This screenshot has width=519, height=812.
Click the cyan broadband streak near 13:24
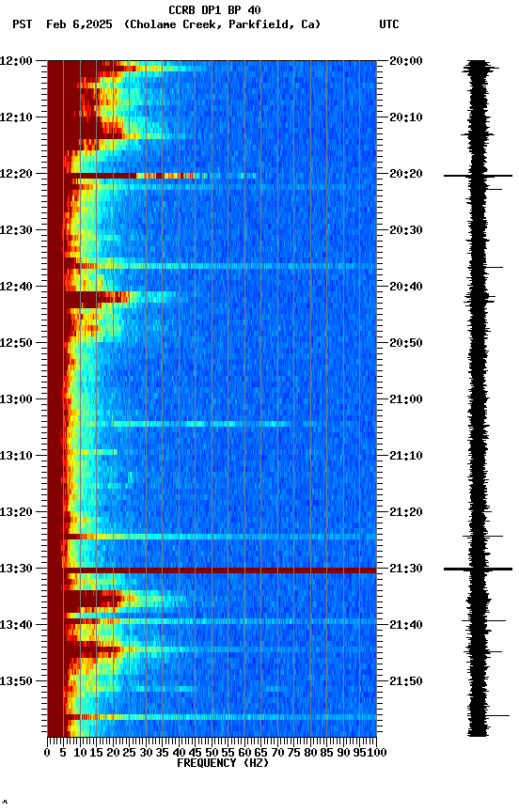tap(220, 537)
